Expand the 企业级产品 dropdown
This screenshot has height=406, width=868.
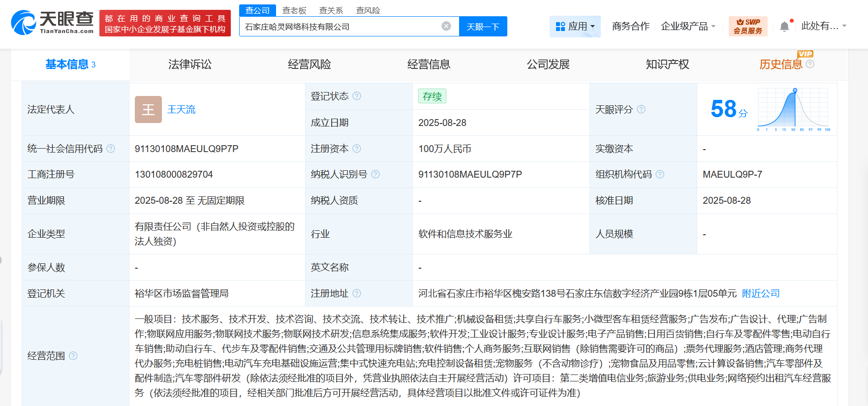click(688, 26)
